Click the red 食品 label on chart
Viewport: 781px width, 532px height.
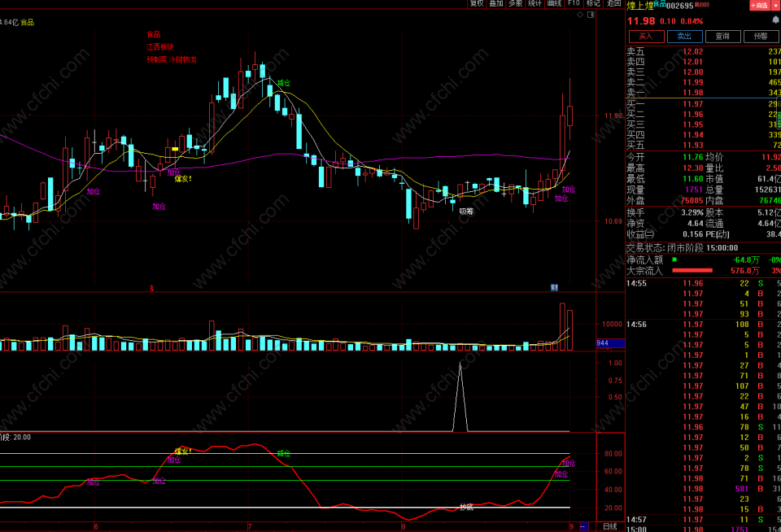tap(154, 34)
